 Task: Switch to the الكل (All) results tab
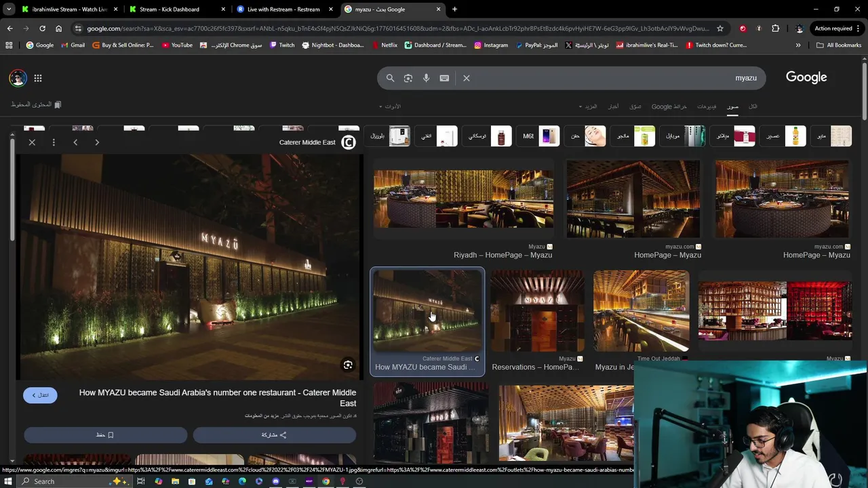click(753, 106)
